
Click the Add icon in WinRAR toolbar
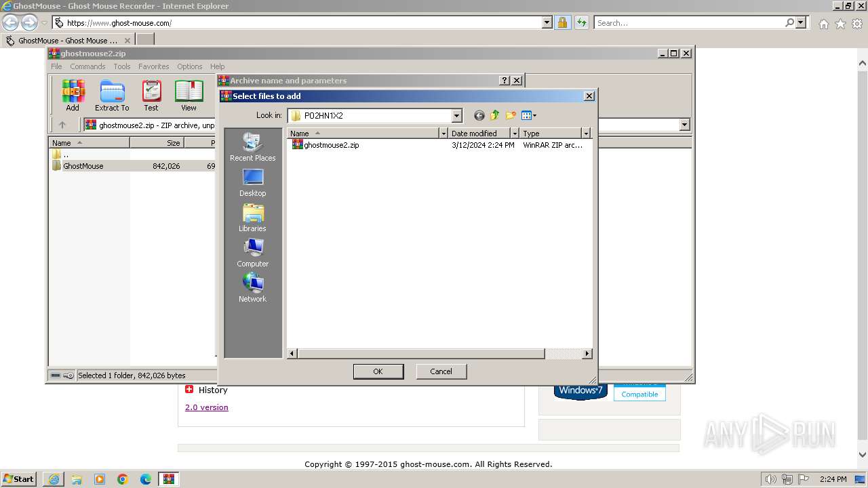tap(73, 96)
